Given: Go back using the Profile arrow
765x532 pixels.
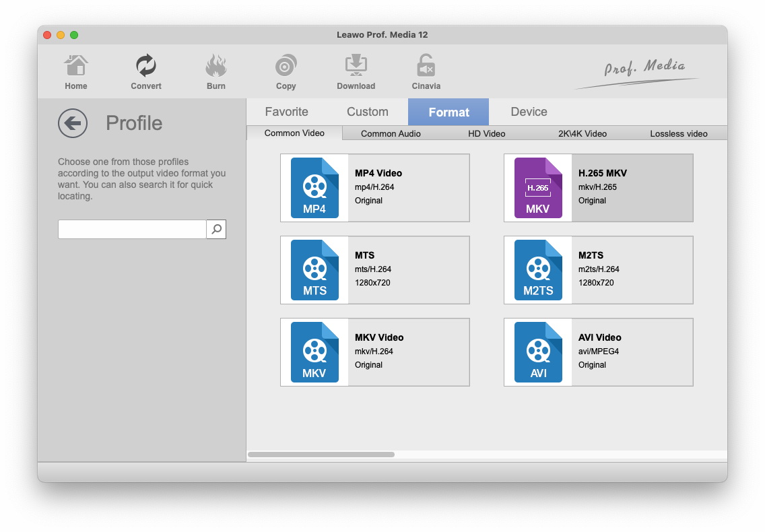Looking at the screenshot, I should (x=73, y=123).
